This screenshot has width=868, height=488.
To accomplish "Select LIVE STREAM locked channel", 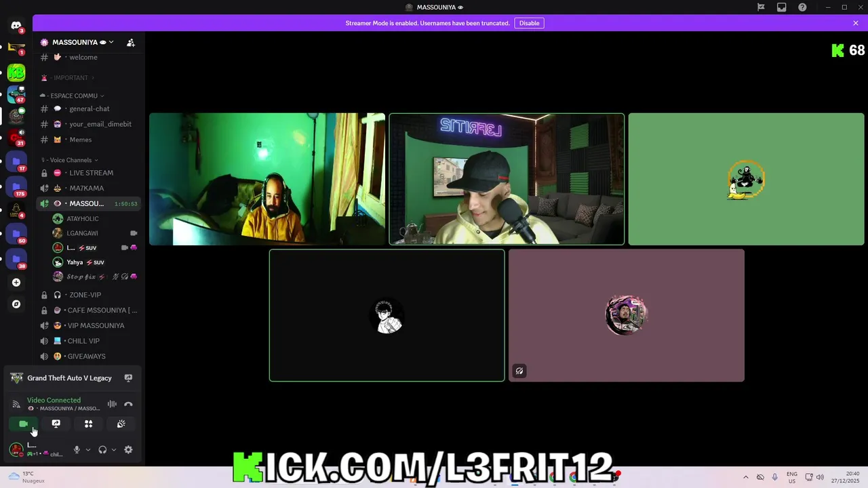I will tap(89, 173).
